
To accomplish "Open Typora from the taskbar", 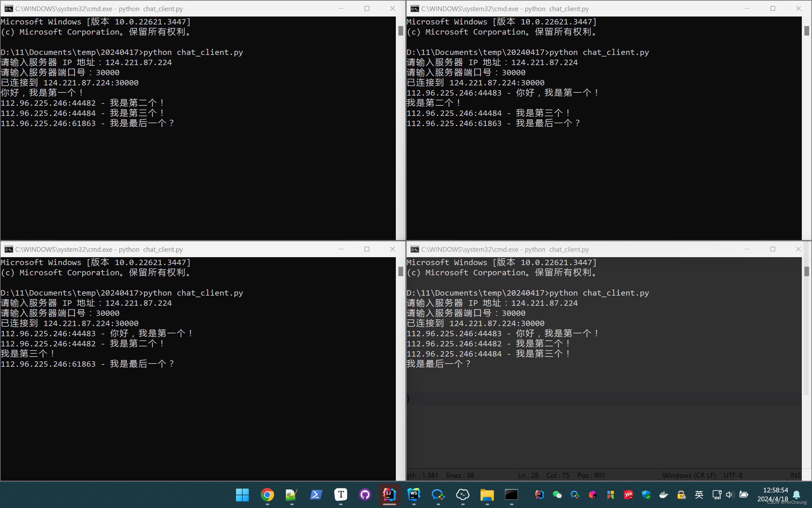I will [341, 495].
